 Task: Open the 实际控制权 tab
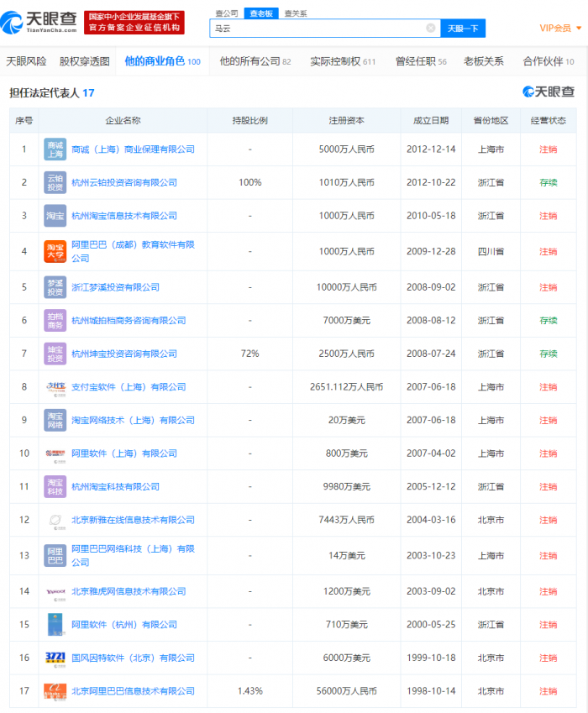pyautogui.click(x=343, y=61)
